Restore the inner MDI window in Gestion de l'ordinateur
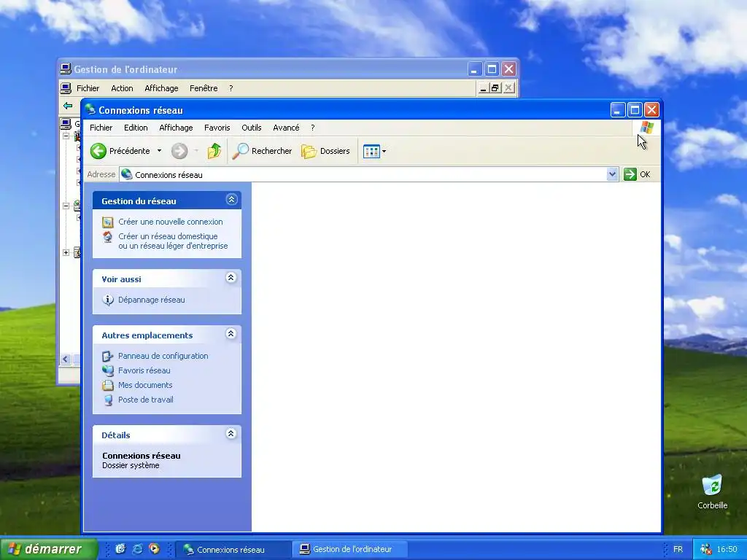747x560 pixels. coord(495,88)
